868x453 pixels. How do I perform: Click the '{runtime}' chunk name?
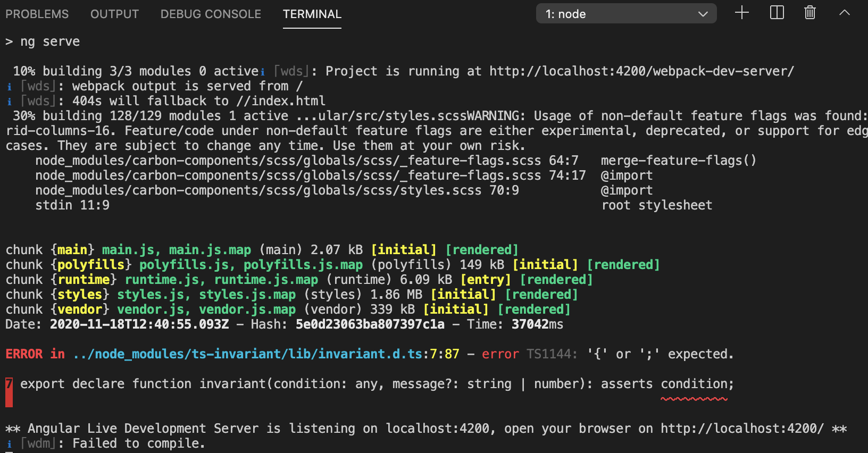(x=84, y=280)
